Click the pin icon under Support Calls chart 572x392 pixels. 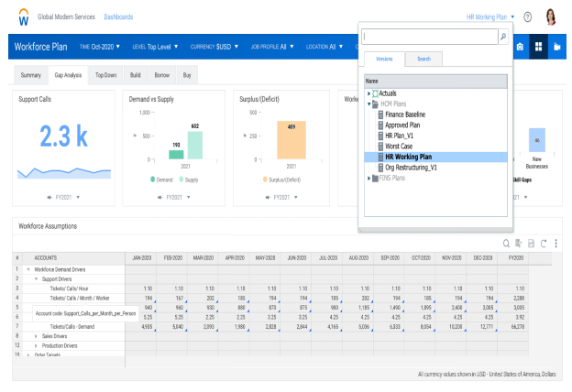pos(49,197)
